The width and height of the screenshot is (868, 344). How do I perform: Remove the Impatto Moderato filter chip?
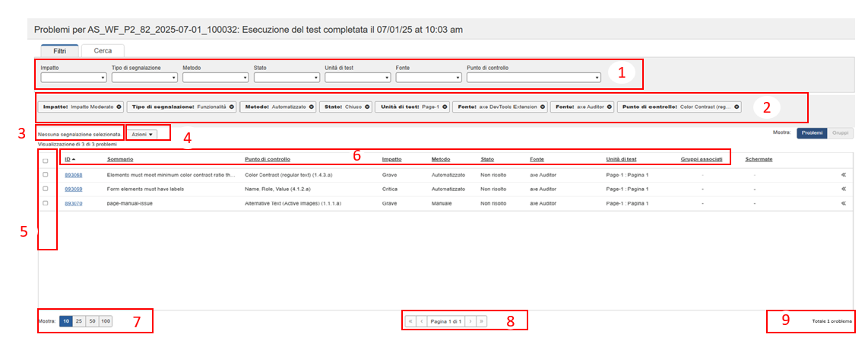click(119, 107)
